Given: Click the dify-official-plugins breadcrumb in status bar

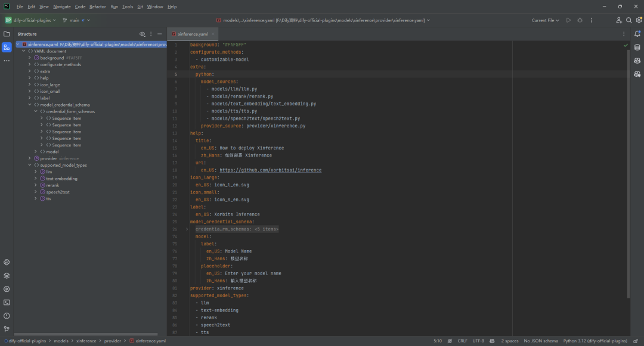Looking at the screenshot, I should click(x=27, y=341).
